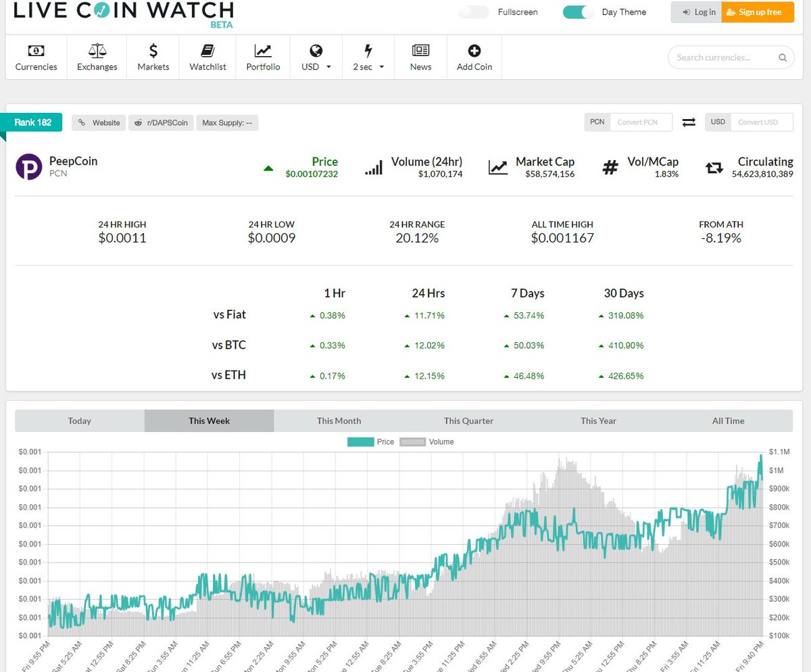
Task: Click the PeepCoin logo icon
Action: 29,167
